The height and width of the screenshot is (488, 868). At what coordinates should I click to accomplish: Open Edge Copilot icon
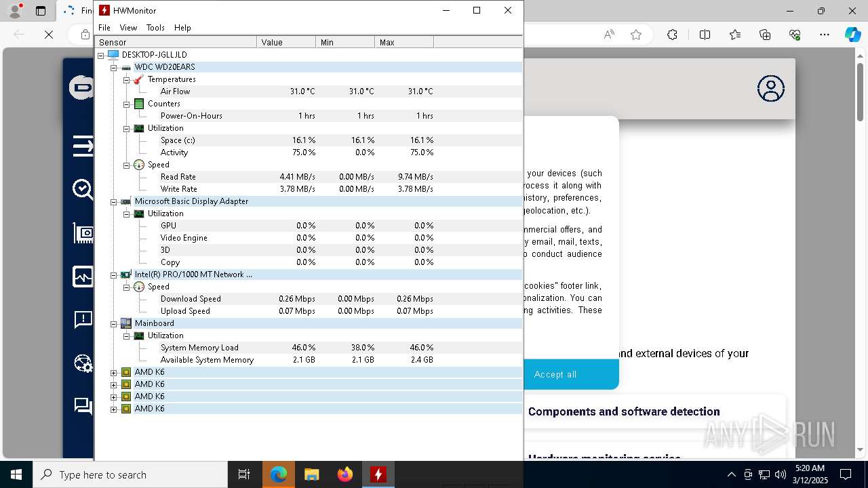coord(852,35)
